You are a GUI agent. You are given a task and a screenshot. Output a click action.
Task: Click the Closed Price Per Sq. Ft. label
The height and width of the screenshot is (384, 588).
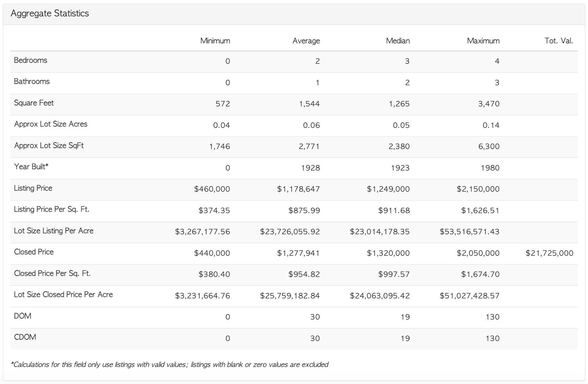52,274
